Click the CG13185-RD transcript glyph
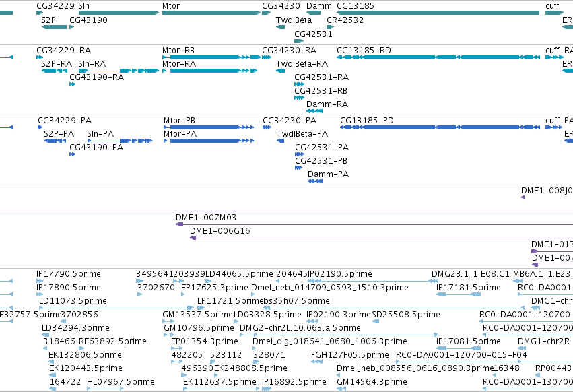The height and width of the screenshot is (392, 573). 438,57
